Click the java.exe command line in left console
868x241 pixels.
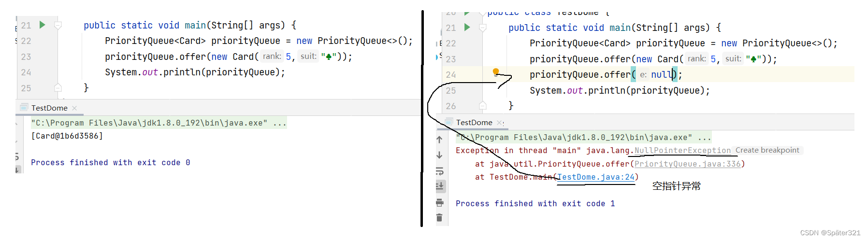click(159, 123)
